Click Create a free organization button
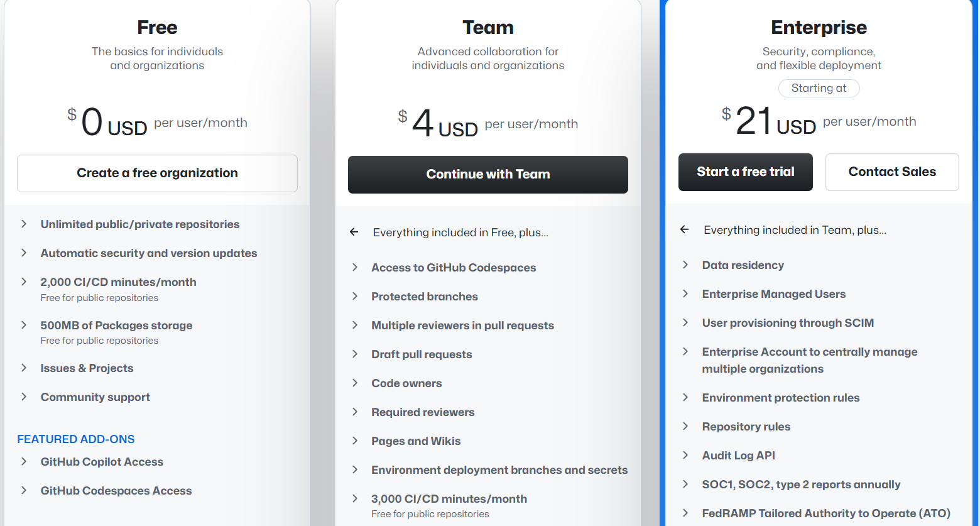The height and width of the screenshot is (526, 980). (x=157, y=173)
